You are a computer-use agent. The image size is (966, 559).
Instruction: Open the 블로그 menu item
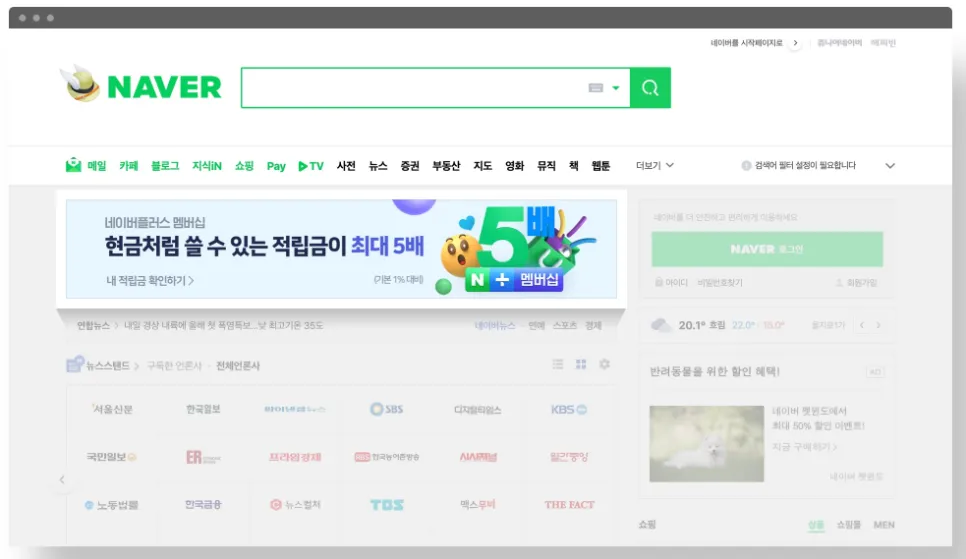(165, 166)
